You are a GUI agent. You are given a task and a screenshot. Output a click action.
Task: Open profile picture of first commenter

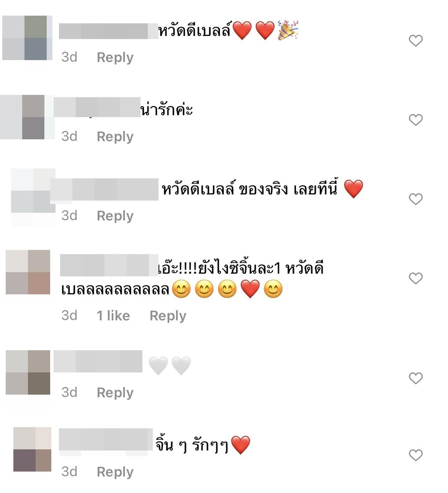(x=27, y=38)
